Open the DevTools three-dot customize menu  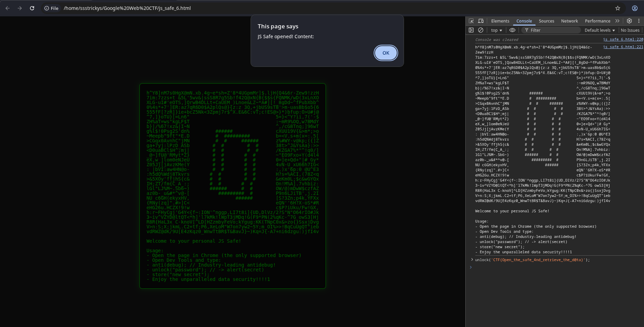pos(639,21)
